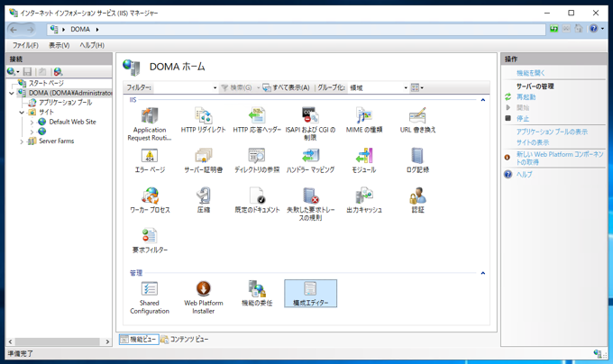Viewport: 613px width, 364px height.
Task: Click the refresh page icon near address bar
Action: 554,29
